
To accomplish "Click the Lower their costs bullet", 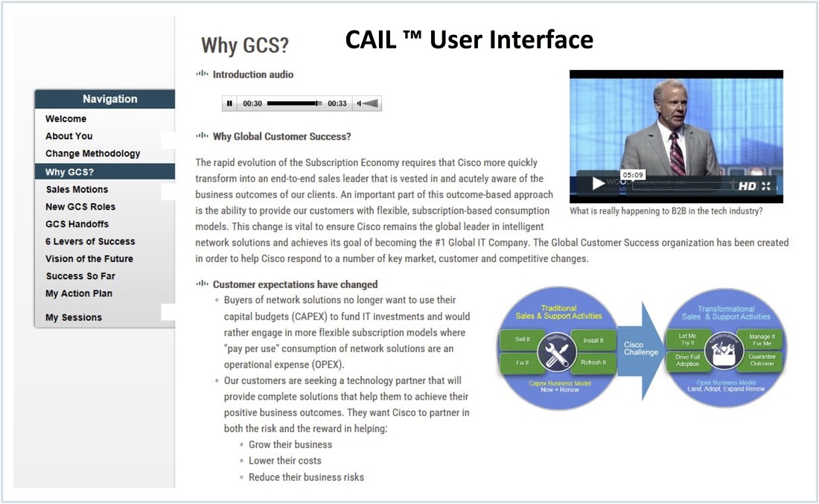I will coord(285,461).
